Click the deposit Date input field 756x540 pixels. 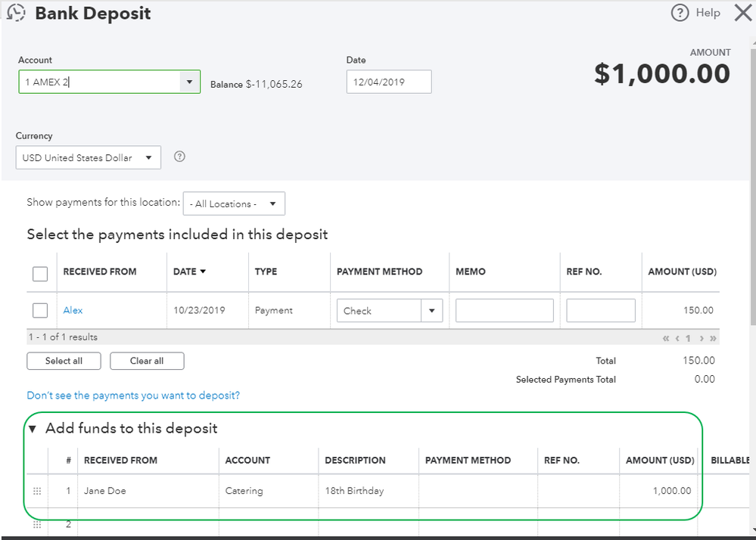click(x=388, y=82)
